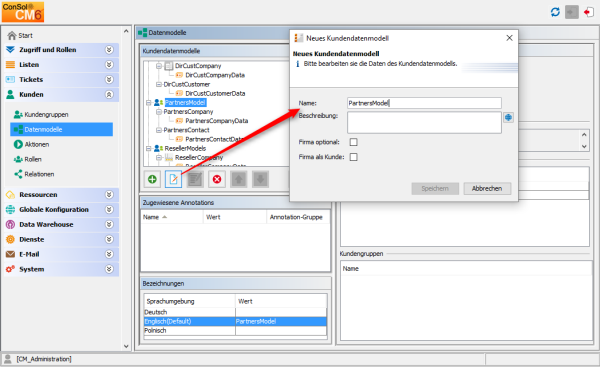Screen dimensions: 600x367
Task: Select the Deutsch row in Bezeichnungen table
Action: (x=235, y=312)
